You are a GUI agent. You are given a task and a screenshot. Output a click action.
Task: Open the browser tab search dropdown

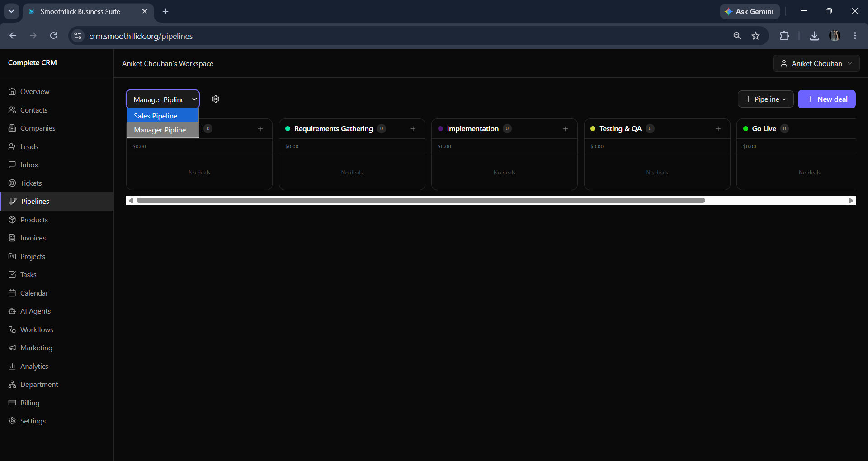pos(11,11)
